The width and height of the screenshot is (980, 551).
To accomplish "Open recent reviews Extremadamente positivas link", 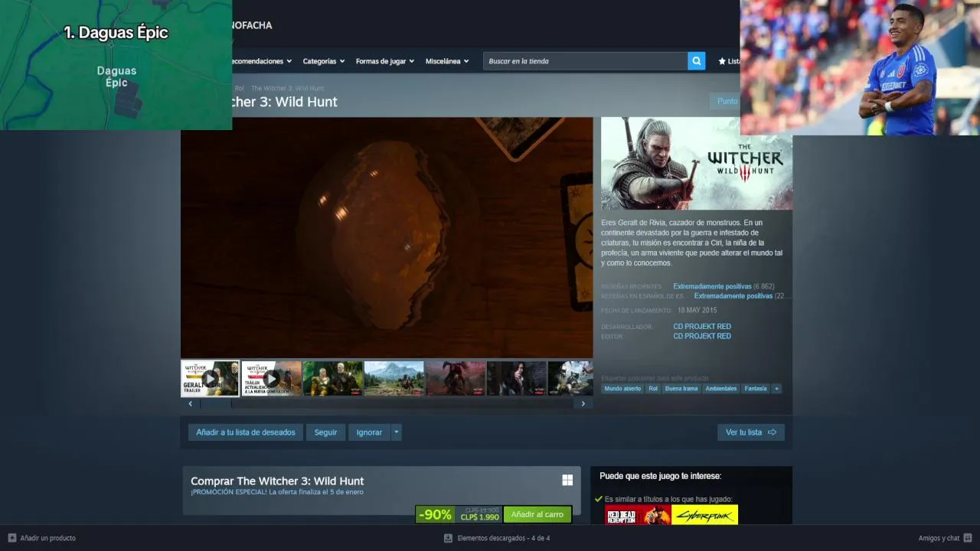I will (x=712, y=286).
